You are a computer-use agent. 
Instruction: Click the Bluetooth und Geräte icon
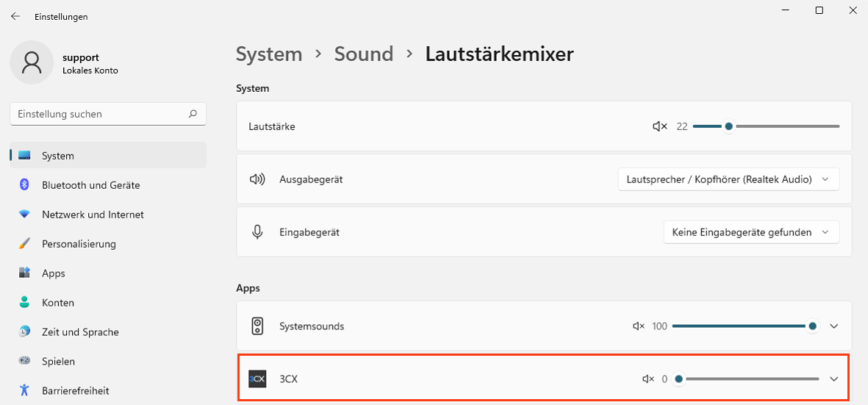click(25, 185)
